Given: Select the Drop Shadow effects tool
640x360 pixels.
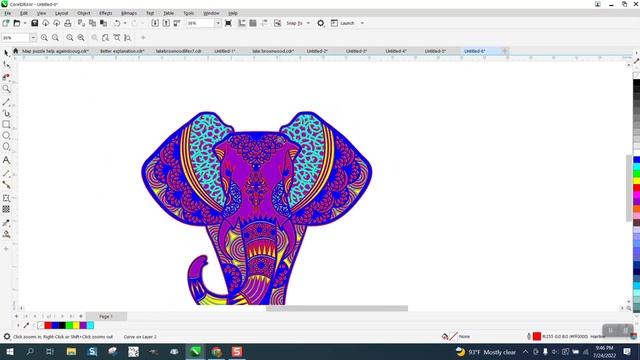Looking at the screenshot, I should [6, 198].
